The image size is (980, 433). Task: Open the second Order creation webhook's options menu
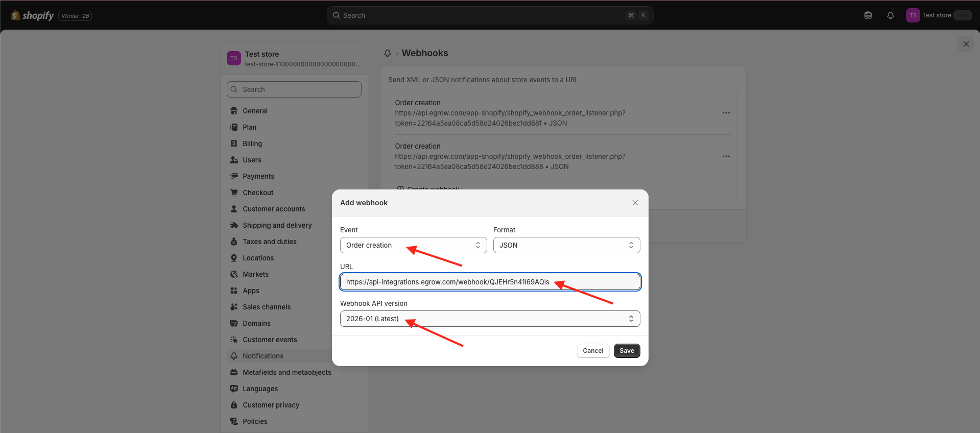[726, 156]
